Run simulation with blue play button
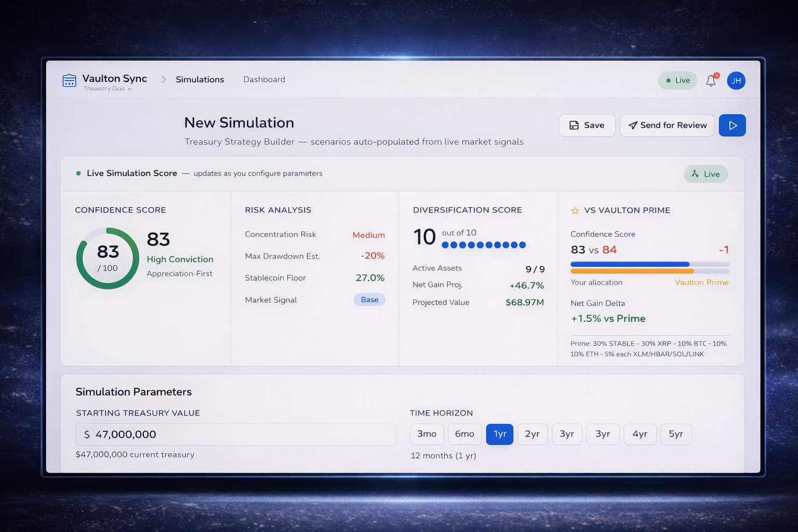The width and height of the screenshot is (798, 532). point(732,125)
